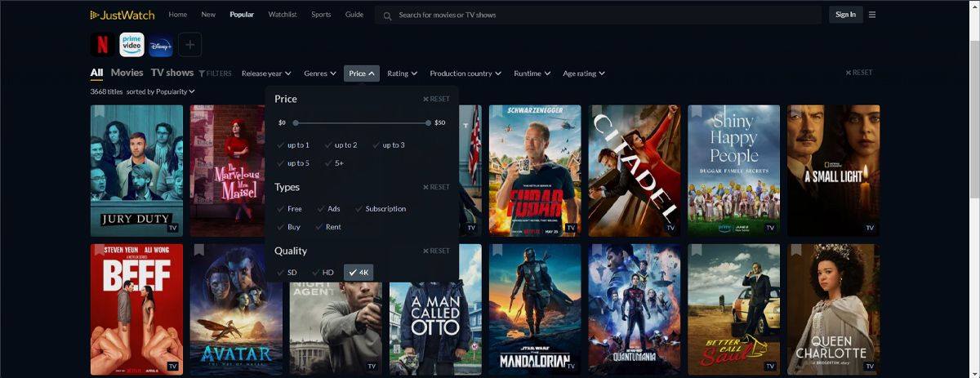This screenshot has height=378, width=980.
Task: Switch to the All tab
Action: [96, 73]
